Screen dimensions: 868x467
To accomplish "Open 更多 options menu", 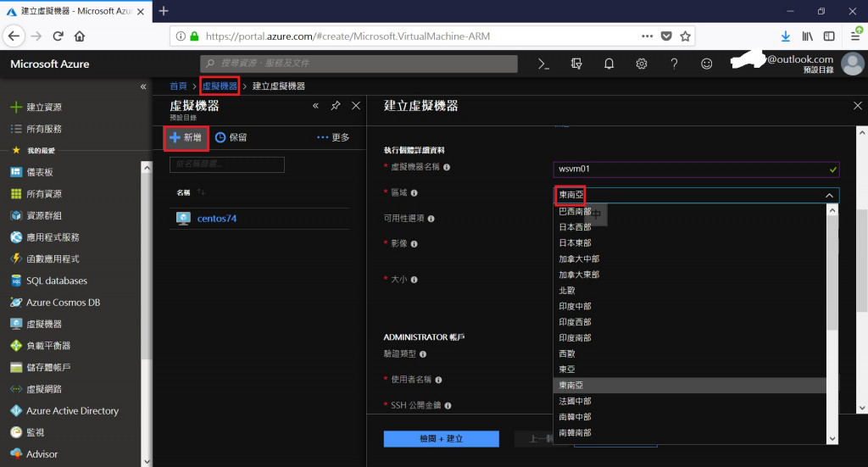I will pyautogui.click(x=333, y=138).
